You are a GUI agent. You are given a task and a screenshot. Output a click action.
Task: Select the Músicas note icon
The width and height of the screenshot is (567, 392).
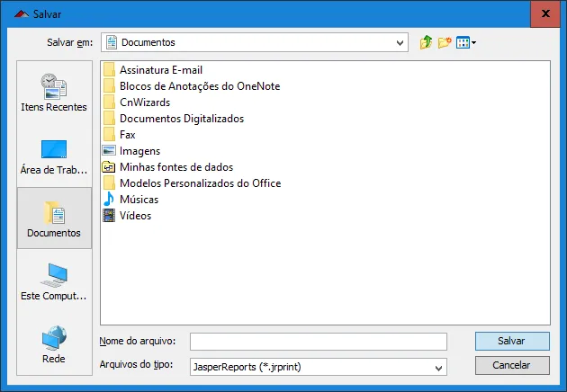pyautogui.click(x=109, y=200)
